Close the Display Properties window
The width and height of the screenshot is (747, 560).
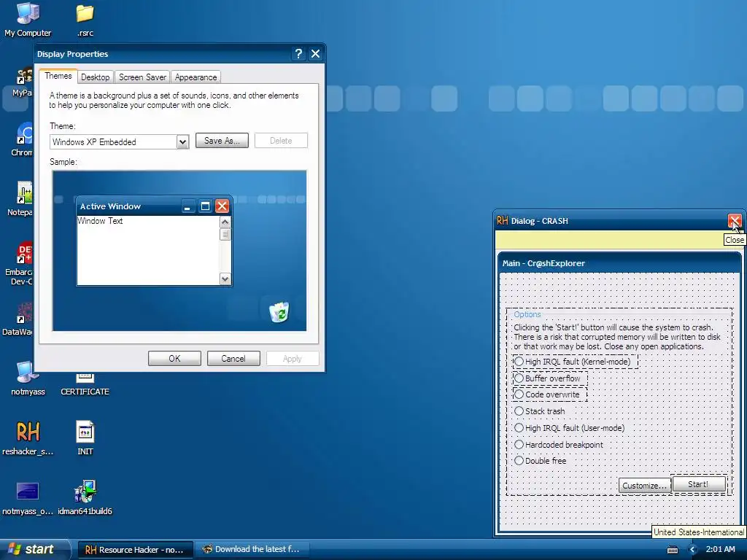(315, 54)
